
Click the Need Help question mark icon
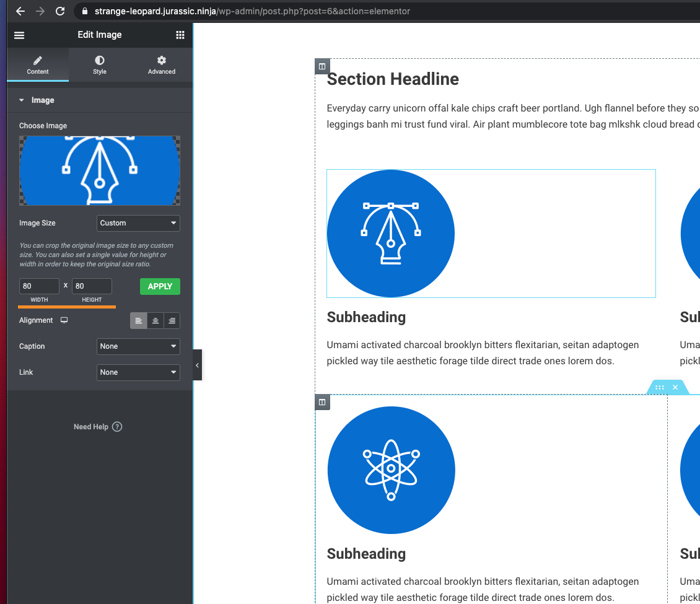click(117, 427)
